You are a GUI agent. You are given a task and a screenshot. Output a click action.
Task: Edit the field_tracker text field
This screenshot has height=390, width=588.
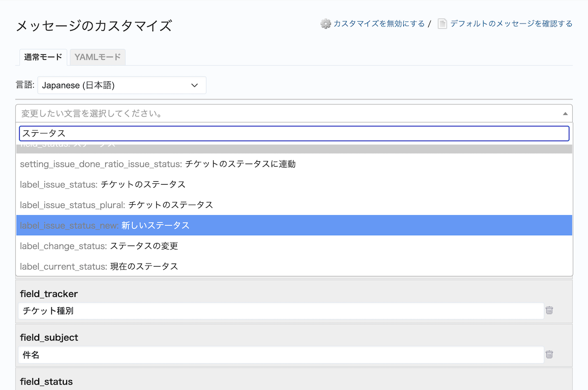click(x=280, y=311)
